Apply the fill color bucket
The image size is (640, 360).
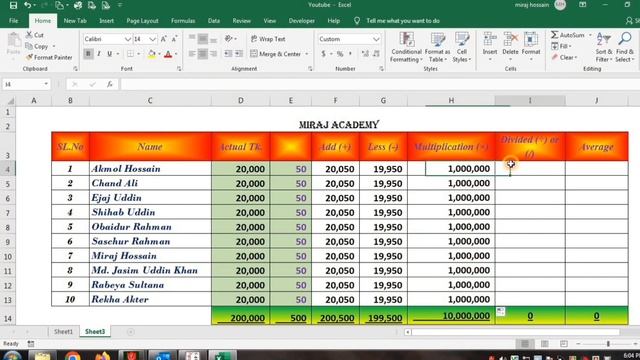pos(151,54)
